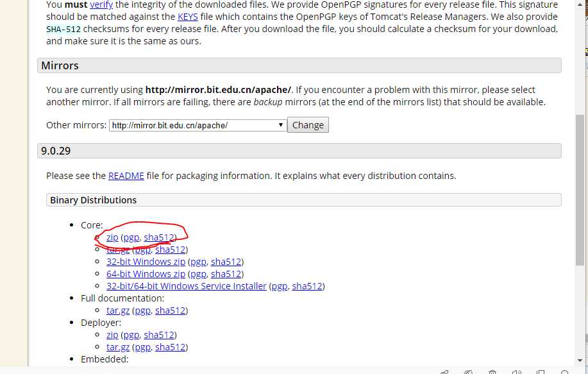This screenshot has height=374, width=588.
Task: Open the sha512 checksum for Core tar.gz
Action: [x=171, y=250]
